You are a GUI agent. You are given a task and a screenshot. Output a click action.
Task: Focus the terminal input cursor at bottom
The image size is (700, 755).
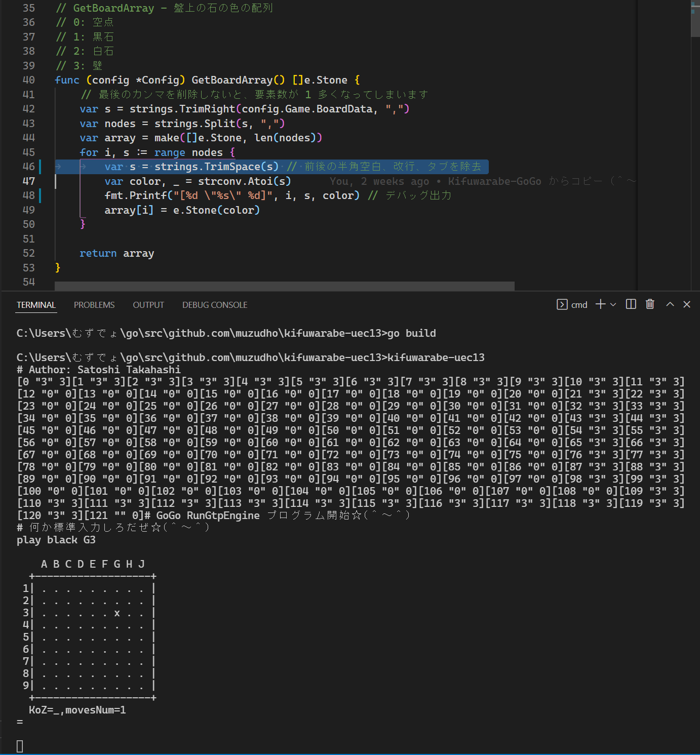20,746
